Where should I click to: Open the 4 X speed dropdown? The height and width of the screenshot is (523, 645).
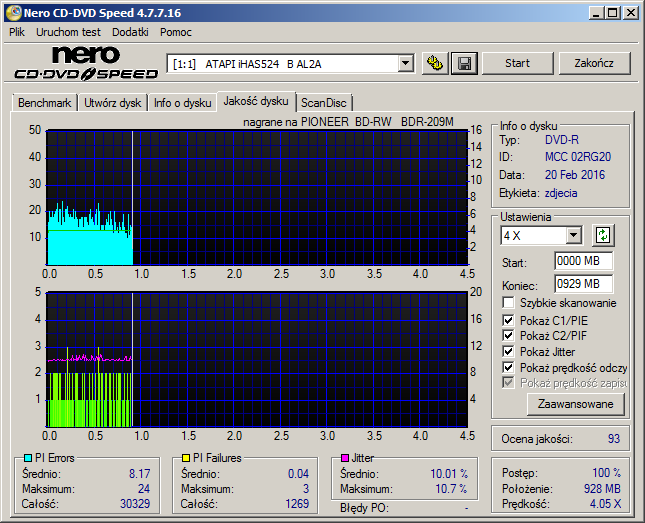573,236
